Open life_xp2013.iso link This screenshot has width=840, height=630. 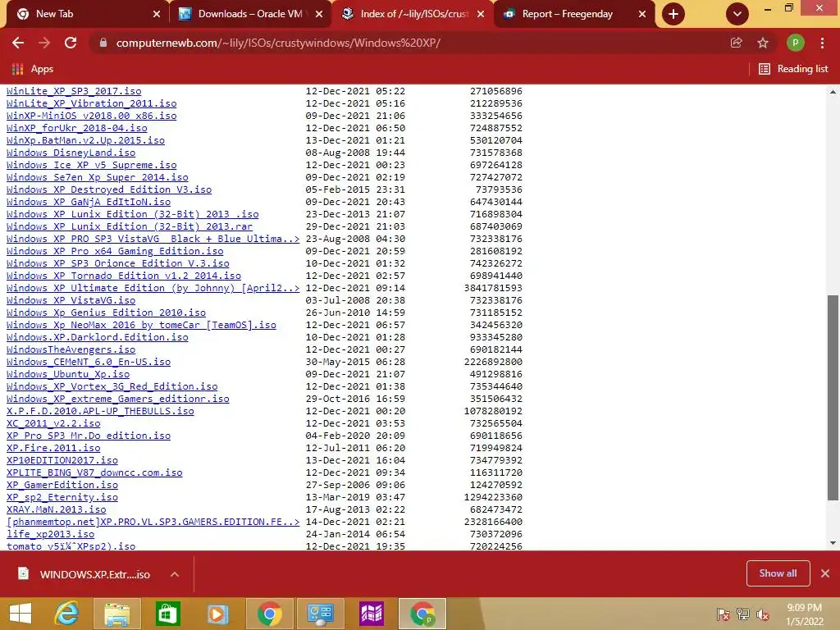pyautogui.click(x=50, y=534)
